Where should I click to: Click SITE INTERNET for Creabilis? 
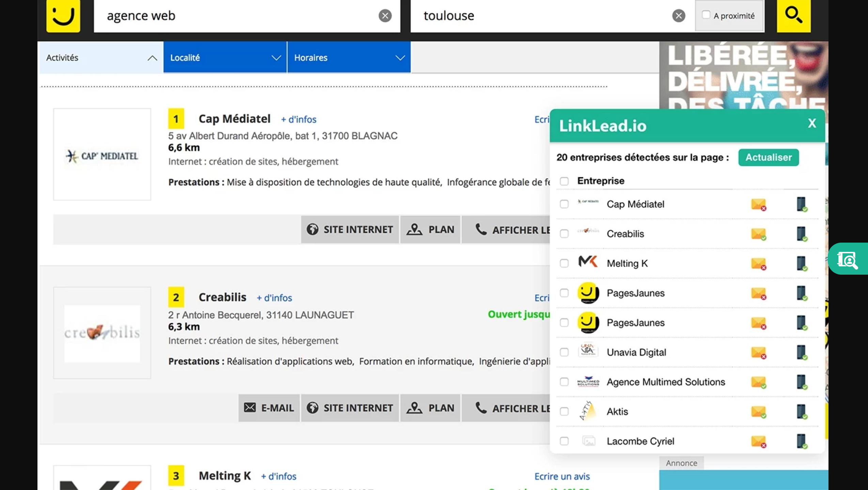[350, 408]
